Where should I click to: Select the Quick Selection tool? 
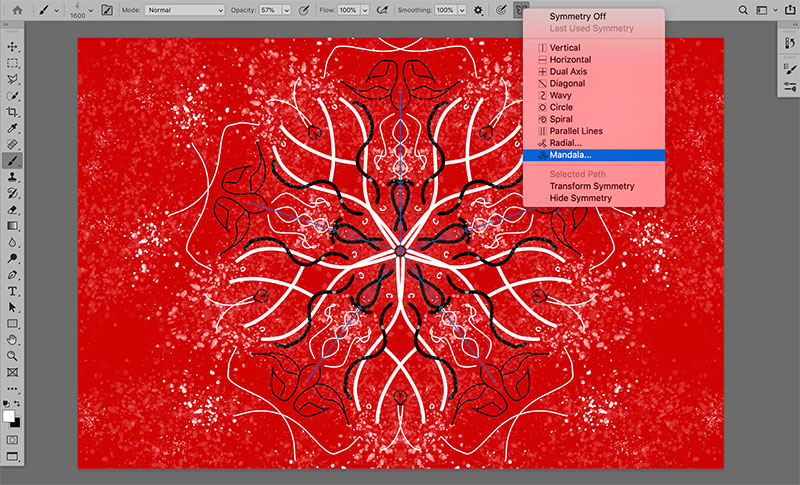click(12, 96)
